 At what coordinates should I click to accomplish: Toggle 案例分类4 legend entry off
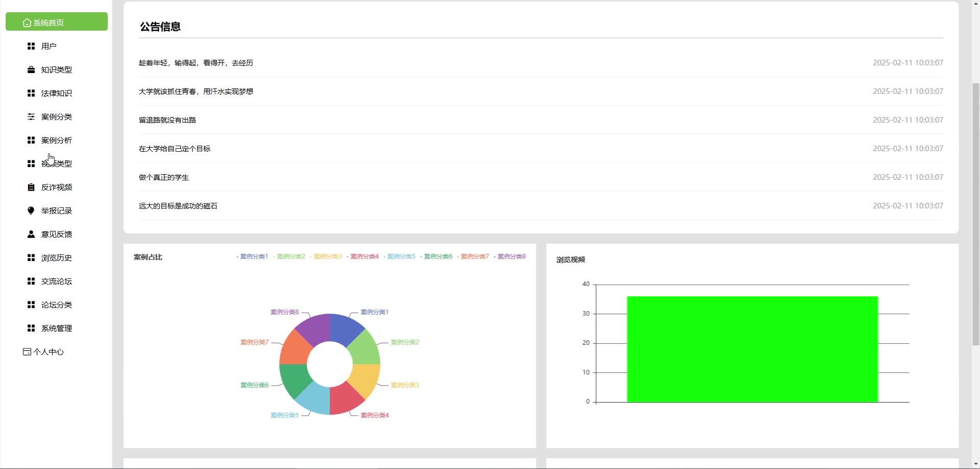(363, 256)
